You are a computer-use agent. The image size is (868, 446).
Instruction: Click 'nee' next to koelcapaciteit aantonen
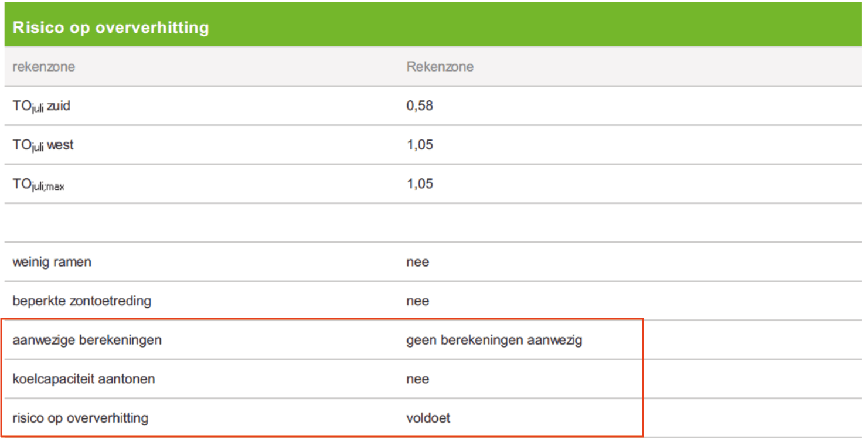417,379
